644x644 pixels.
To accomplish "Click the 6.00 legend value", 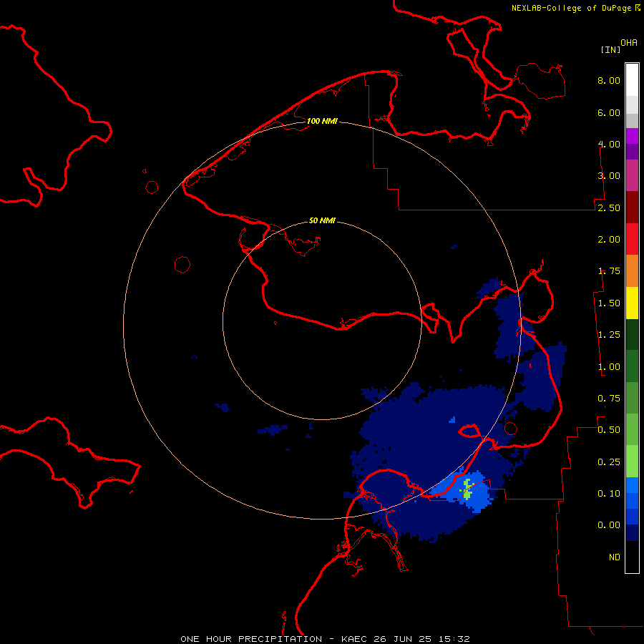I will (609, 112).
